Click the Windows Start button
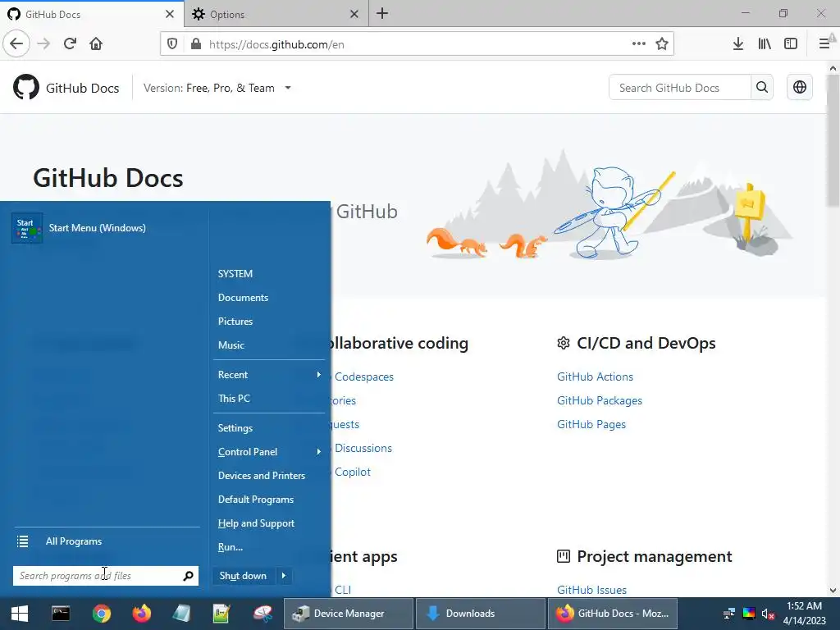 coord(20,614)
